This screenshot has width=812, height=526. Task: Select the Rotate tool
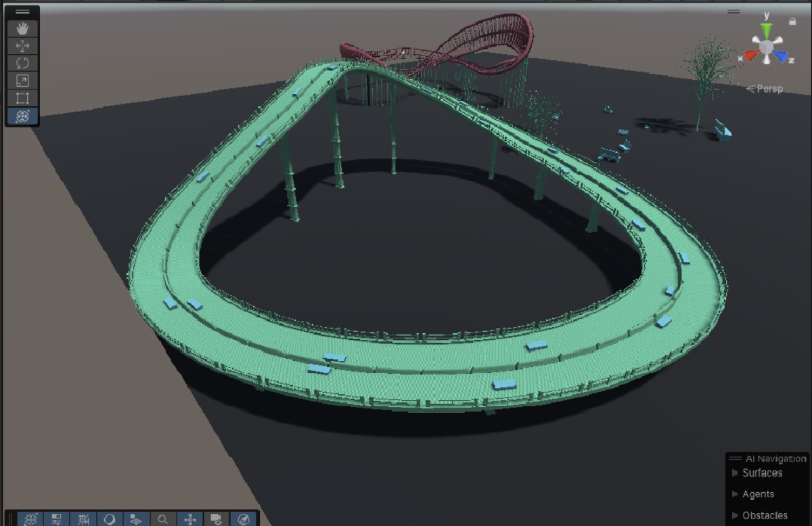(22, 64)
